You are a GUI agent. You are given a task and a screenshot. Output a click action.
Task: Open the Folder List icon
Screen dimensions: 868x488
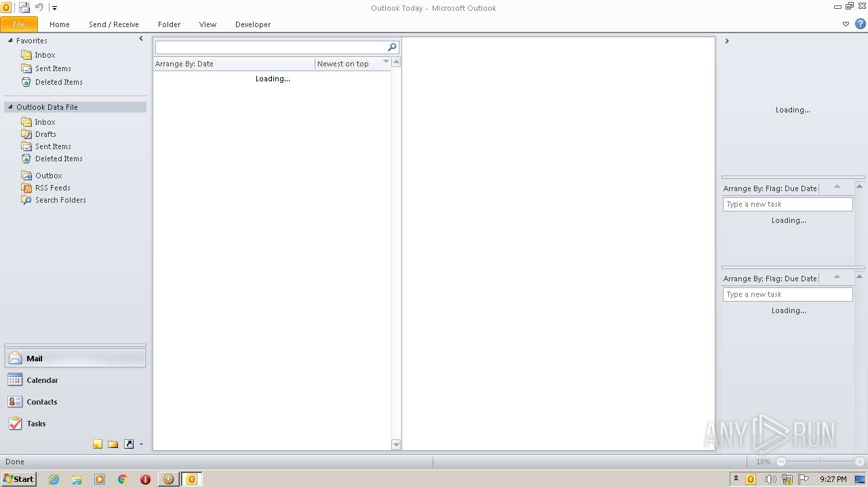[x=113, y=445]
